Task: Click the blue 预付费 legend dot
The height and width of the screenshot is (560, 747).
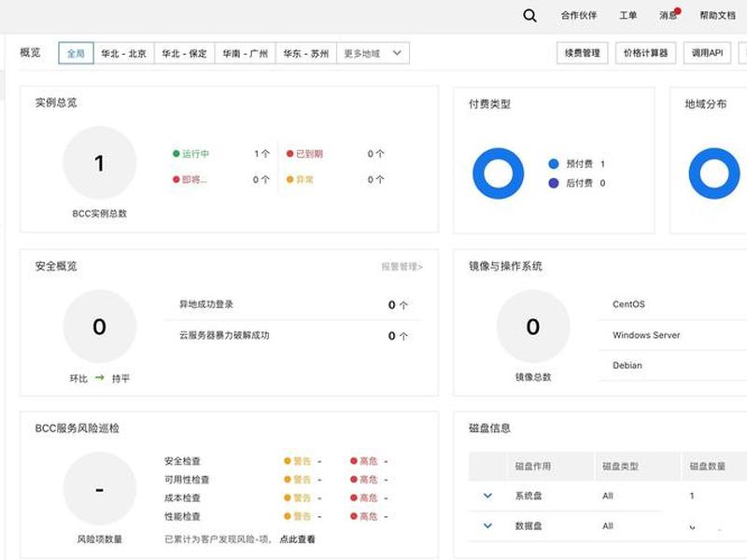Action: pyautogui.click(x=554, y=164)
